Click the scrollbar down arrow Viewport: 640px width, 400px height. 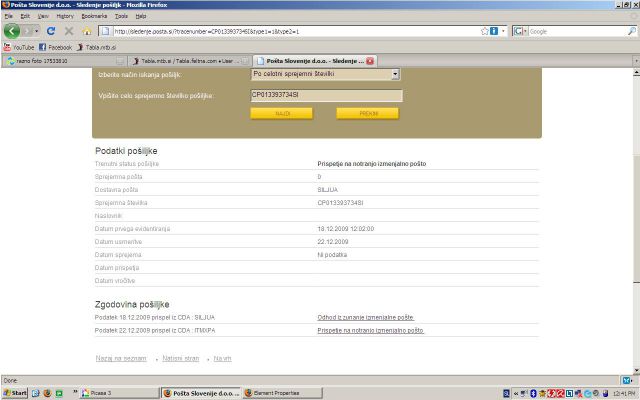(636, 370)
